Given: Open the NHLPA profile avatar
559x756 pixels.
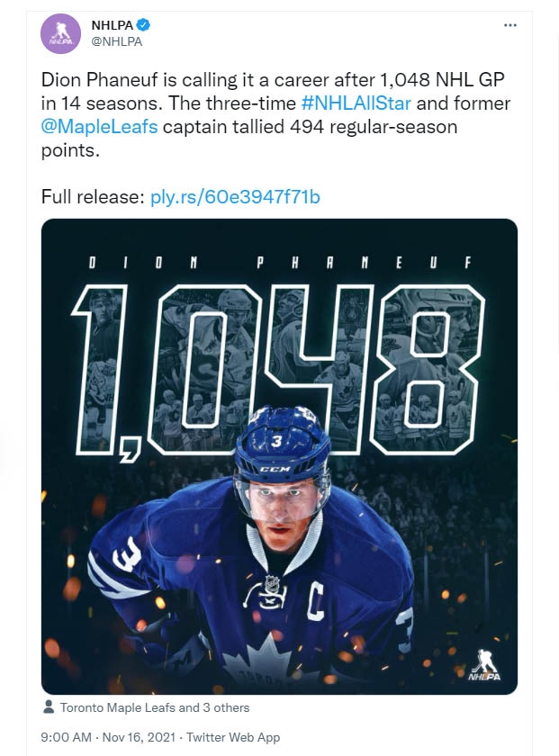Looking at the screenshot, I should [62, 33].
